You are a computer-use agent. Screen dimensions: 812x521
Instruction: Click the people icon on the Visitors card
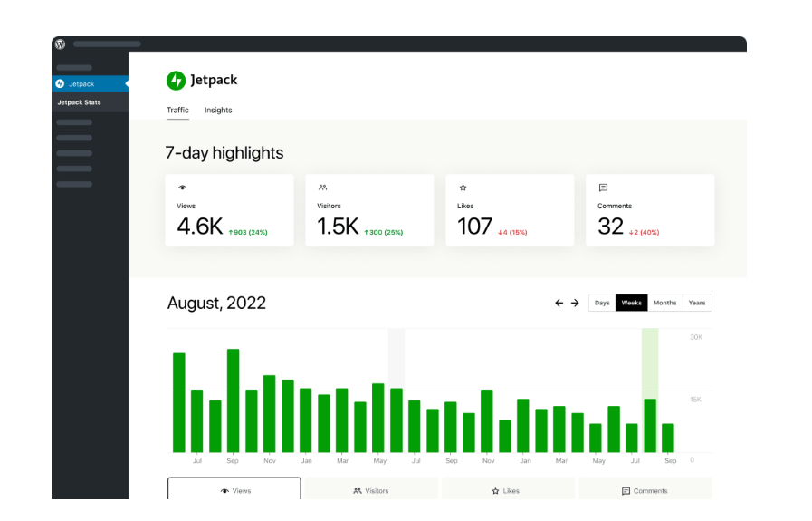click(322, 188)
